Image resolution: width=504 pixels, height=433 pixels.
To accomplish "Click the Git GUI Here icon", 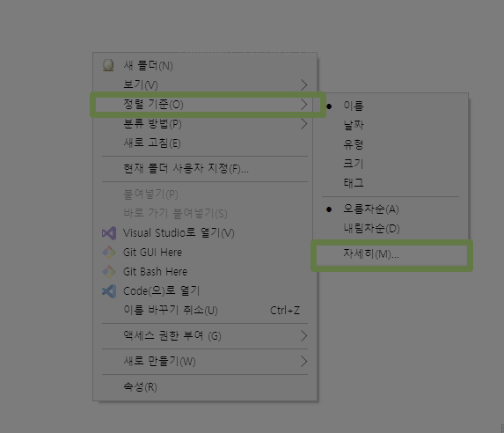I will pos(109,253).
